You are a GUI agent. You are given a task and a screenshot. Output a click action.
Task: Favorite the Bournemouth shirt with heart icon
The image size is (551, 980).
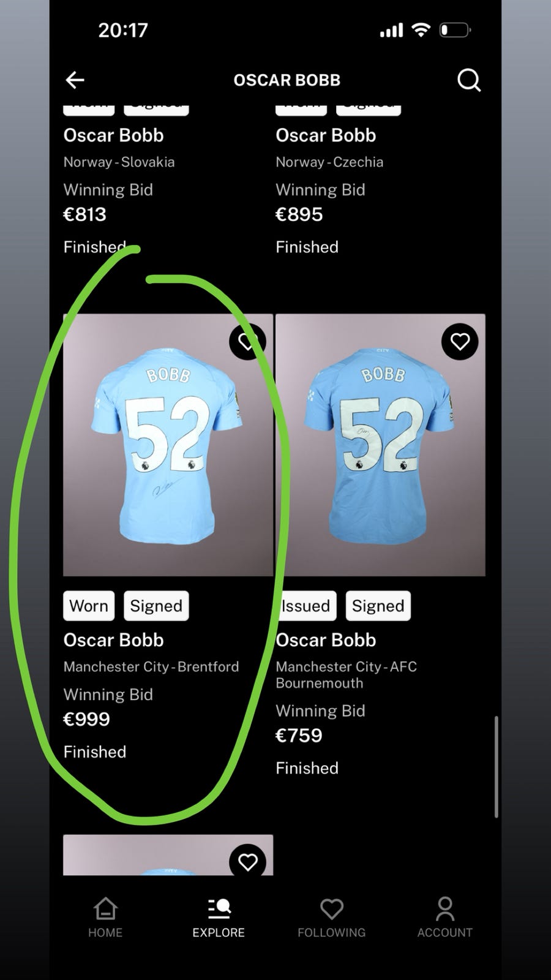[x=460, y=341]
